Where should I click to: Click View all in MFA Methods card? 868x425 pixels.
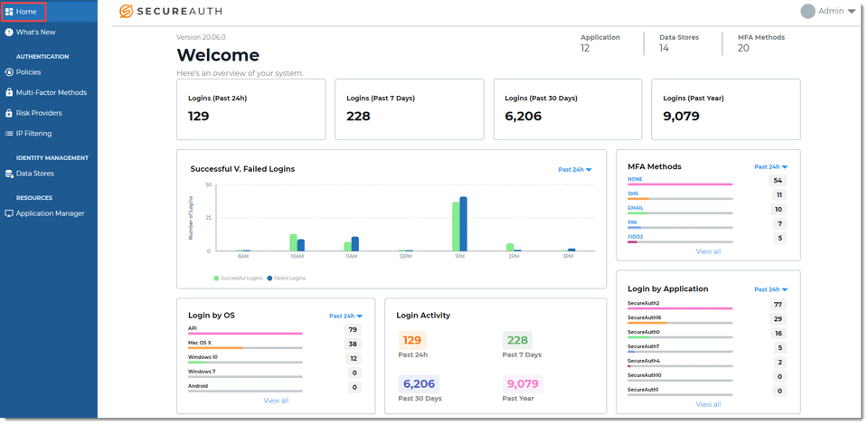click(x=708, y=251)
